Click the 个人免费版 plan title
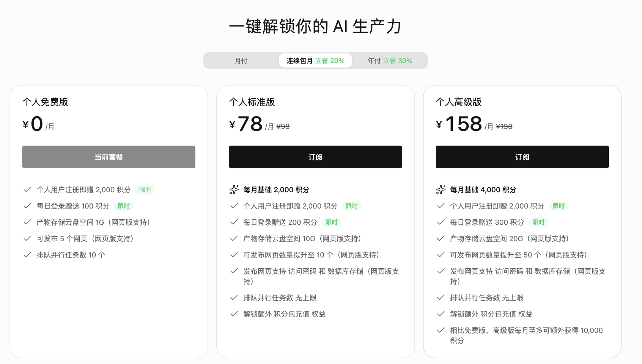Viewport: 642px width, 364px height. [45, 102]
